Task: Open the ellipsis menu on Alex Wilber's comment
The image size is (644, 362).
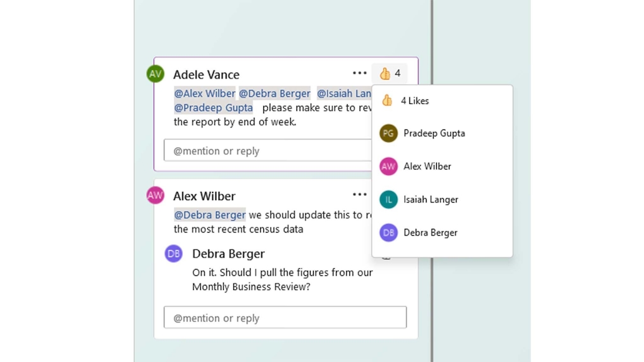Action: coord(360,194)
